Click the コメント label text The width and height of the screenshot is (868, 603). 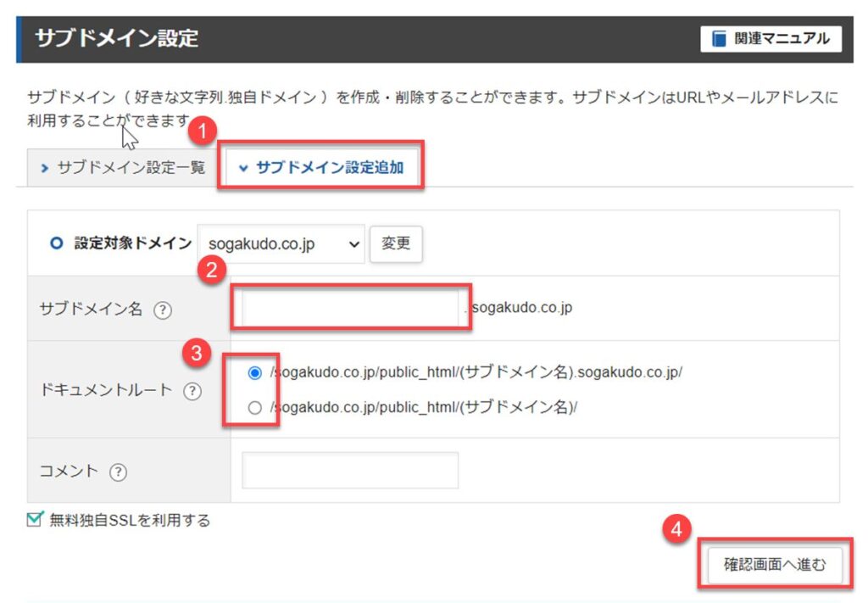click(x=69, y=471)
